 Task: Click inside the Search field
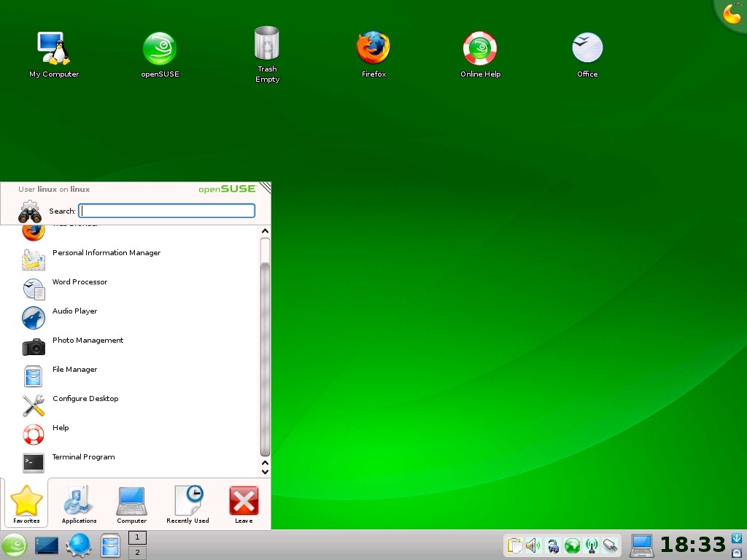click(166, 211)
